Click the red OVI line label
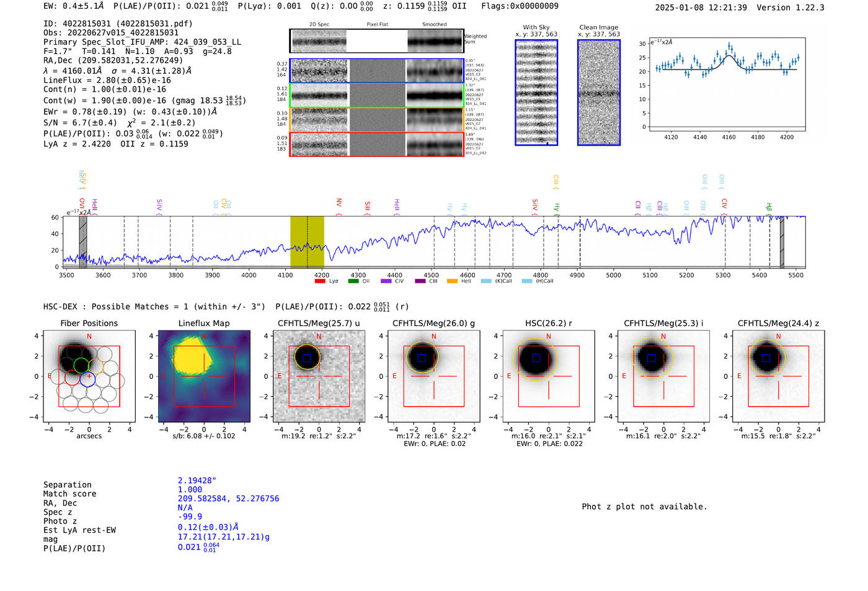 pyautogui.click(x=82, y=206)
